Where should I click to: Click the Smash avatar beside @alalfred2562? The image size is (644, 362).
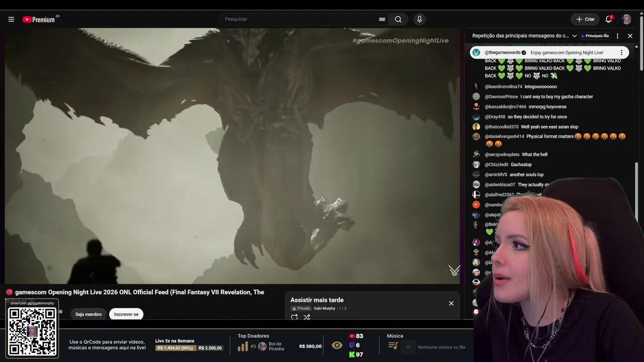(x=476, y=195)
